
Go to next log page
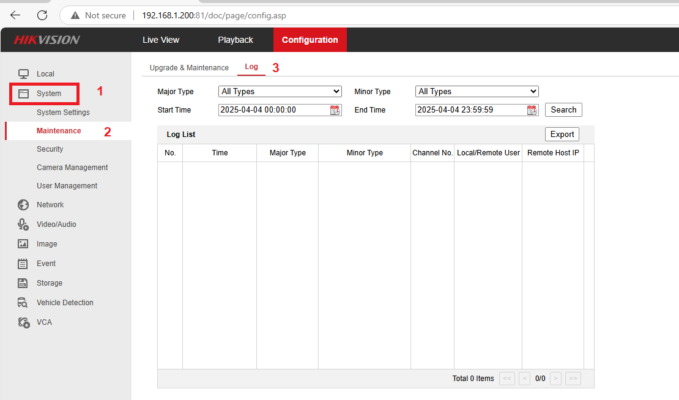point(556,378)
